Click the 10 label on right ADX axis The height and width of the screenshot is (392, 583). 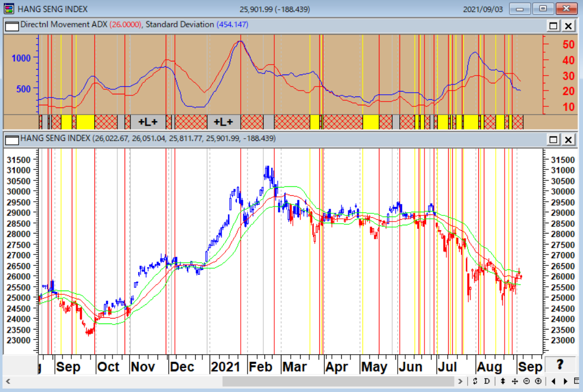click(569, 107)
